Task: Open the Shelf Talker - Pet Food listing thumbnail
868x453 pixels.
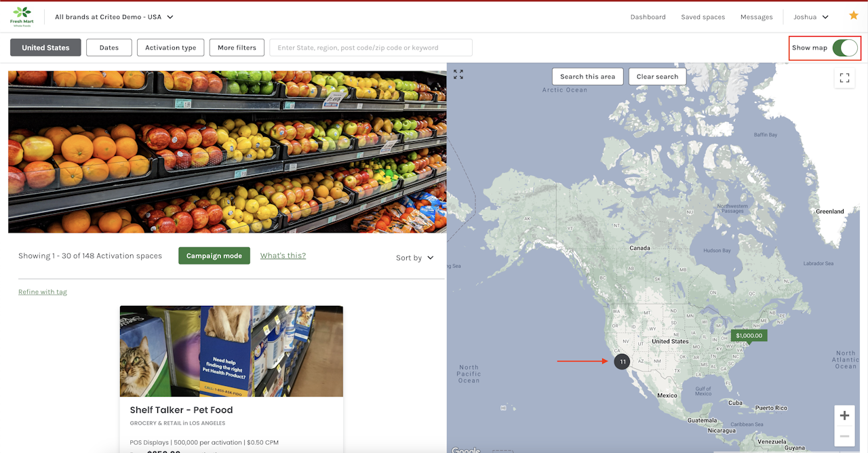Action: pyautogui.click(x=231, y=351)
